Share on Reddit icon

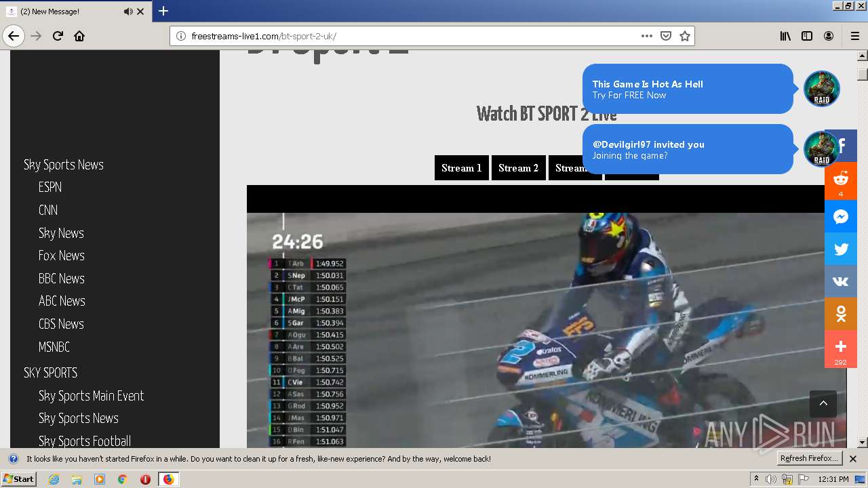pyautogui.click(x=841, y=181)
